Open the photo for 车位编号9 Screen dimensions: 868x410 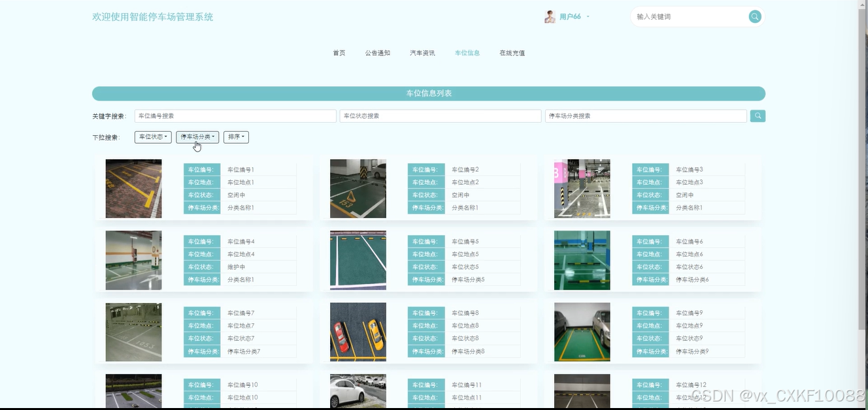click(x=582, y=332)
